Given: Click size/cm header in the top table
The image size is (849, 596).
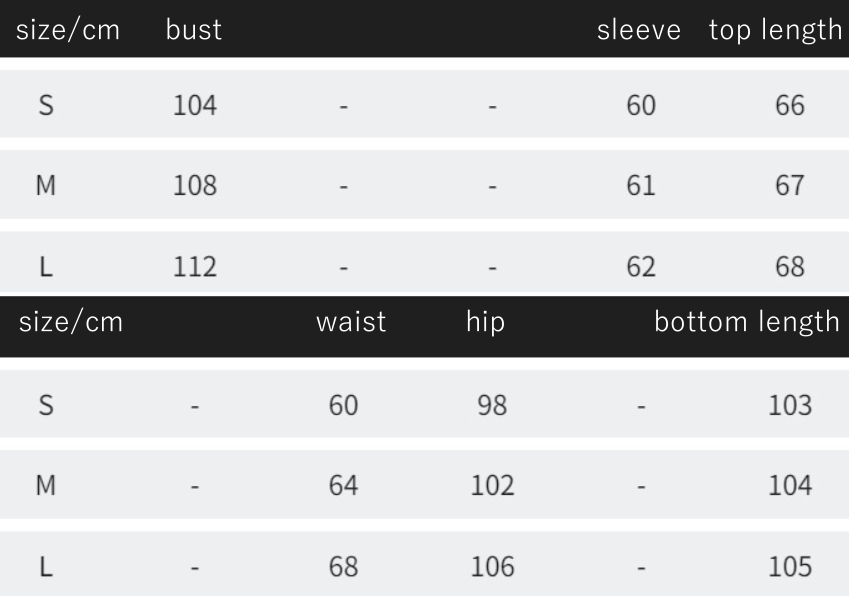Looking at the screenshot, I should pos(68,30).
